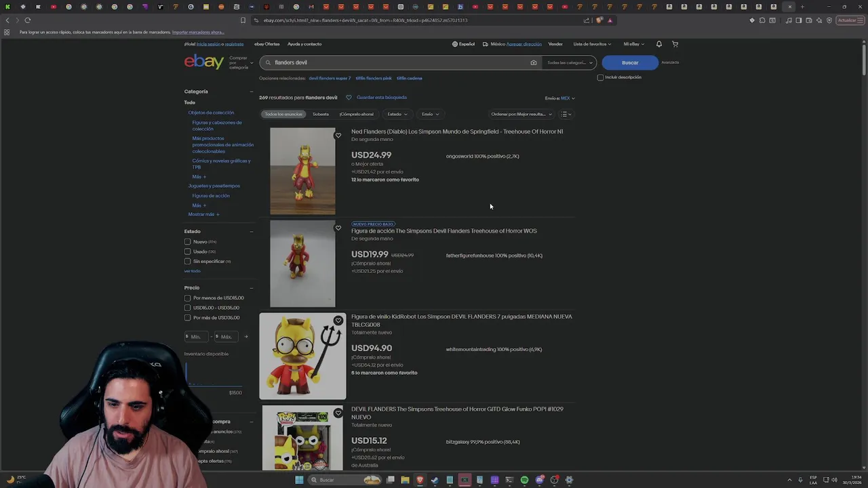The image size is (868, 488).
Task: Check Sin especificar condition filter
Action: (188, 261)
